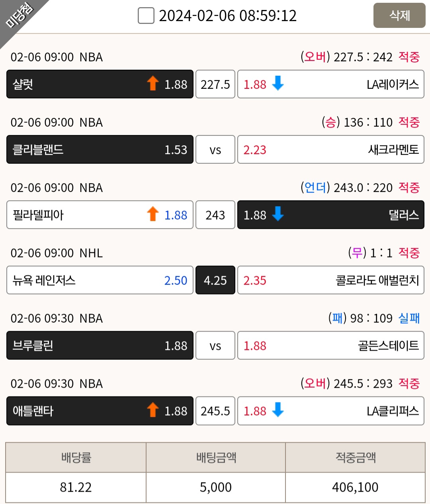430x504 pixels.
Task: Click the 콜로라도 애벌런치 2.35 cell
Action: pos(331,280)
